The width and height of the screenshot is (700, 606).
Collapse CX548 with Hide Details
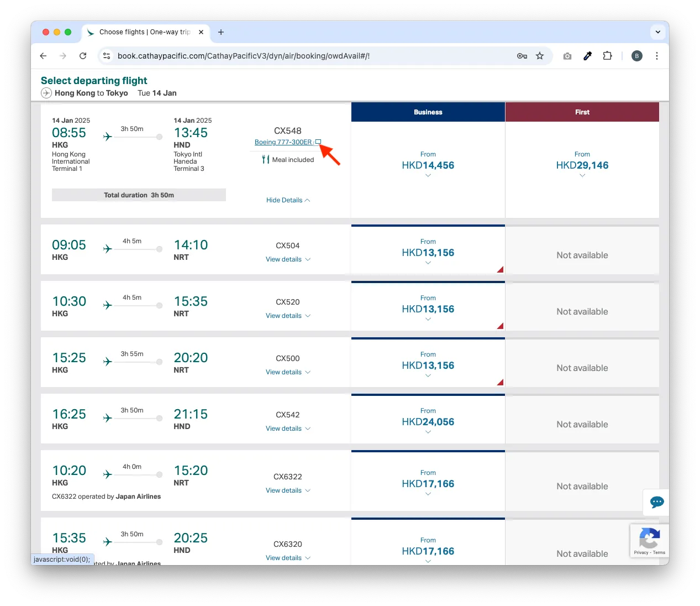click(x=288, y=200)
